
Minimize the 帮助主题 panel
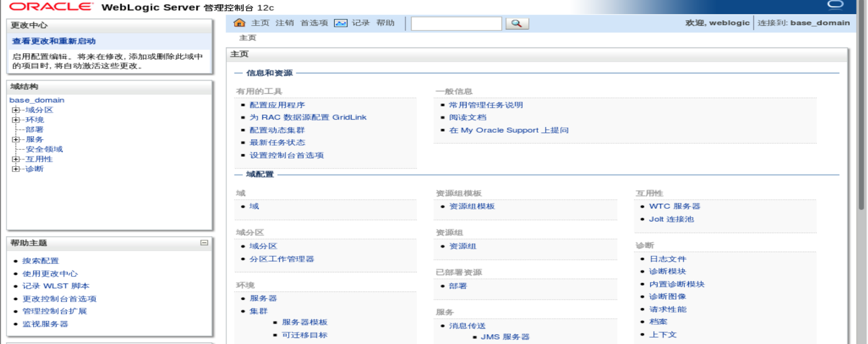click(204, 243)
